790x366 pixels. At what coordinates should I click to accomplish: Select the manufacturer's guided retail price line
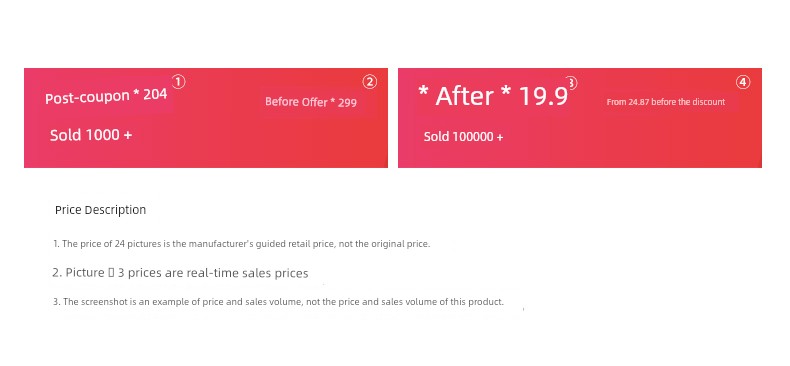pyautogui.click(x=242, y=244)
